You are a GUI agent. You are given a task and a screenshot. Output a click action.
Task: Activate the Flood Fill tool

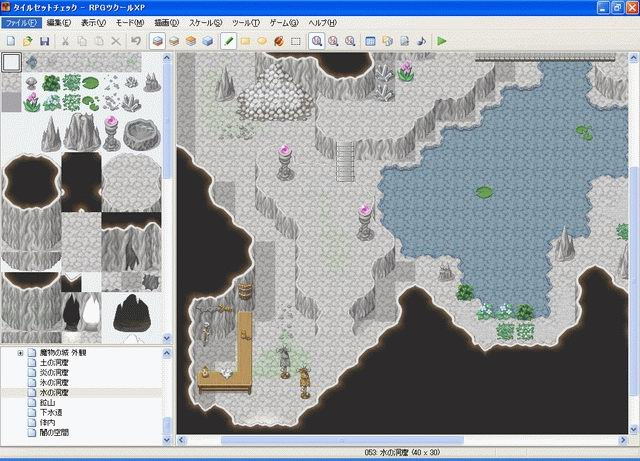pos(279,41)
